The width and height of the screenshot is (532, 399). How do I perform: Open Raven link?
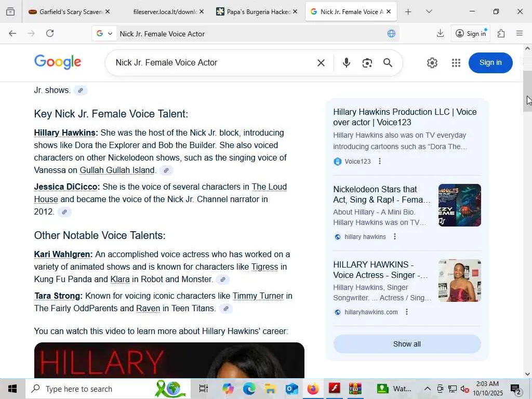[x=148, y=309]
